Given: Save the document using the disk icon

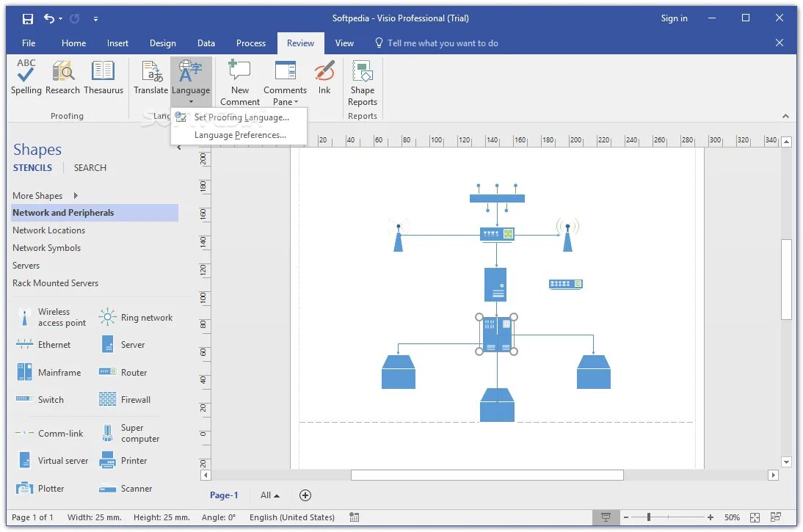Looking at the screenshot, I should pyautogui.click(x=28, y=19).
